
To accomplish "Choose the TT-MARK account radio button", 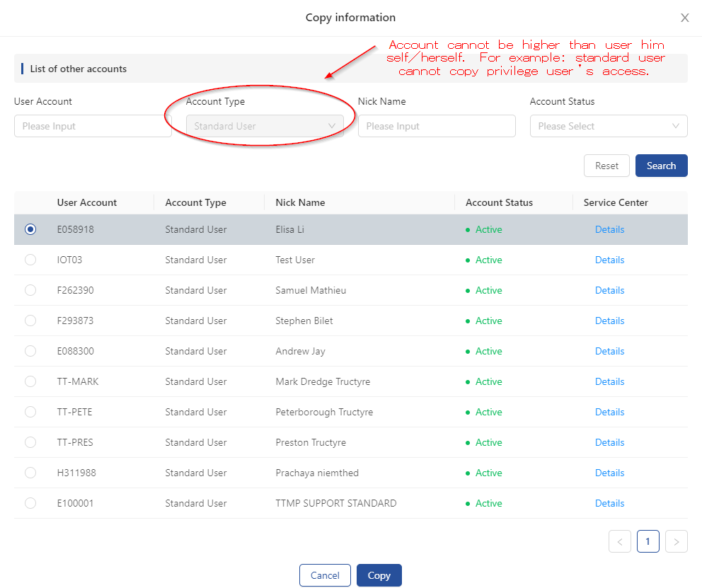I will coord(30,381).
